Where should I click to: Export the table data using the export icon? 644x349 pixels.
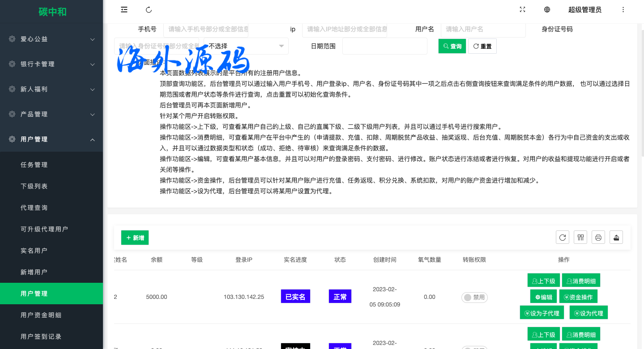[x=616, y=237]
